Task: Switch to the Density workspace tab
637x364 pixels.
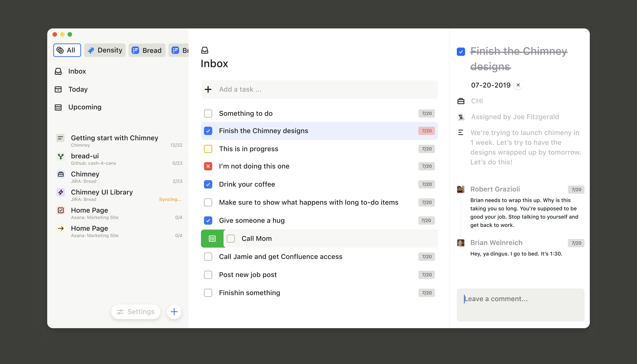Action: click(x=105, y=50)
